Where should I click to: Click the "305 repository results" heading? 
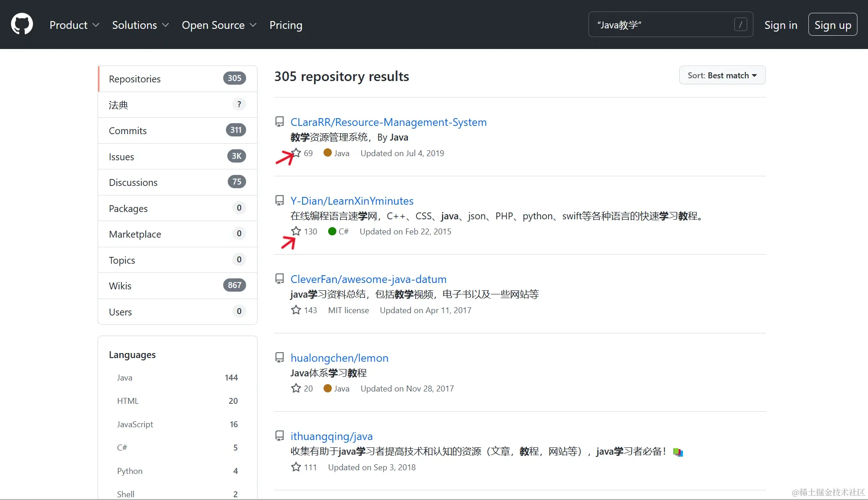(x=342, y=76)
